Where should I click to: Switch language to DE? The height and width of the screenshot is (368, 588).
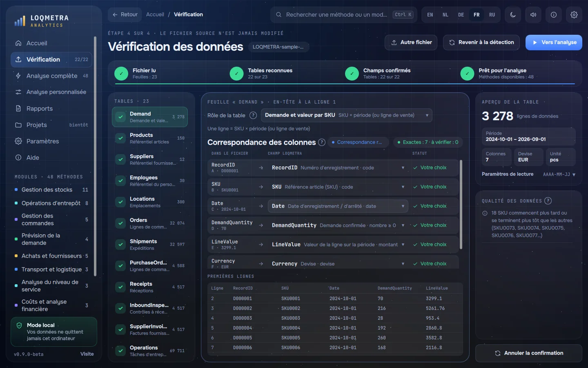(461, 15)
